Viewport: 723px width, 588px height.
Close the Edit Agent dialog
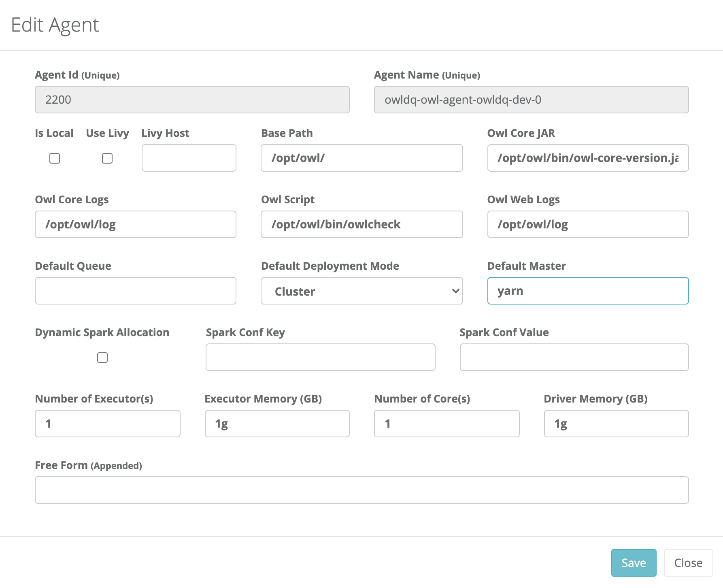pyautogui.click(x=688, y=563)
